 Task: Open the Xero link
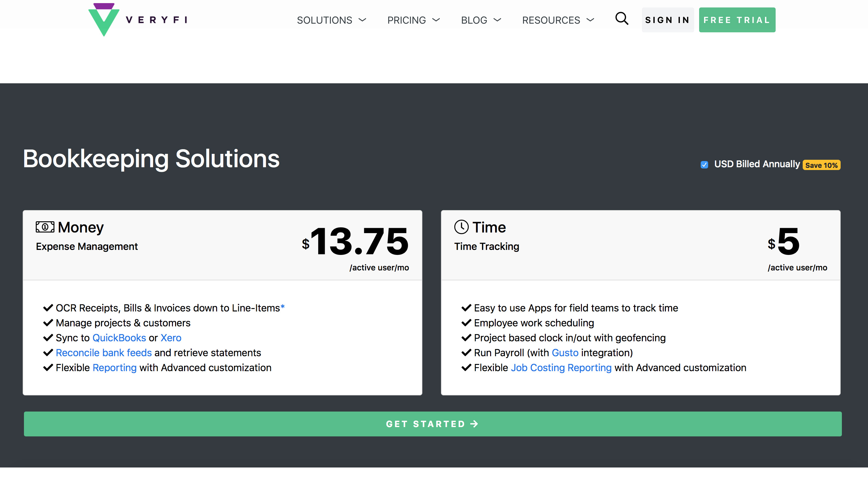[x=171, y=338]
